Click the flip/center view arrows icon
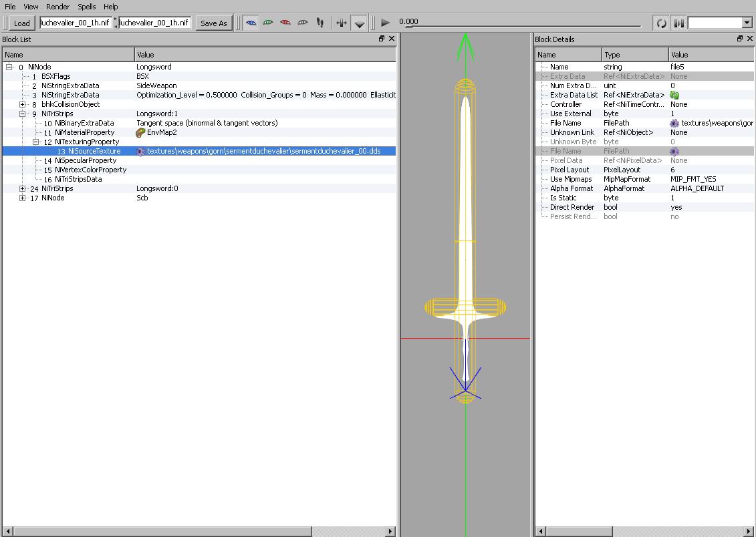Screen dimensions: 756x537 pos(342,23)
